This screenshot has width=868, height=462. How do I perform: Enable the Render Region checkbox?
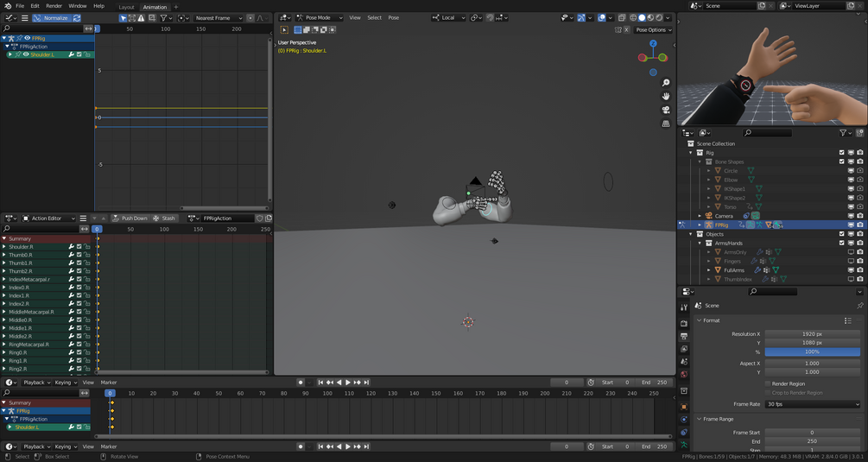[768, 383]
